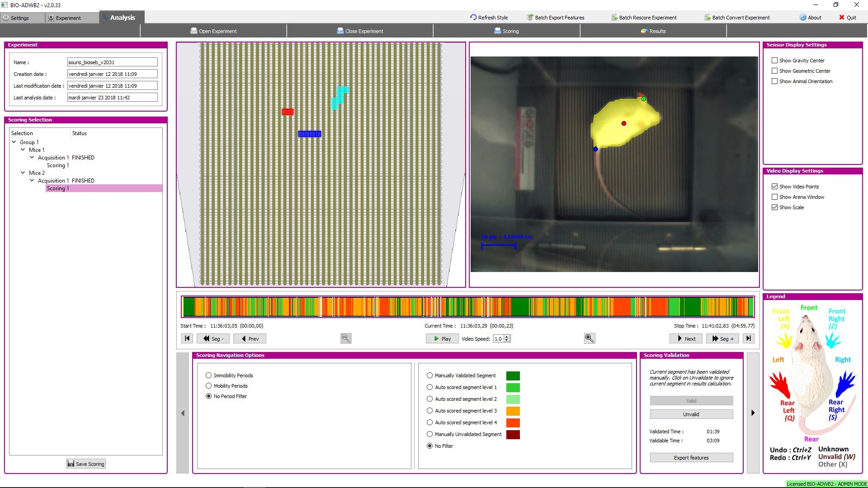Collapse the Group 1 tree node
868x488 pixels.
(14, 142)
